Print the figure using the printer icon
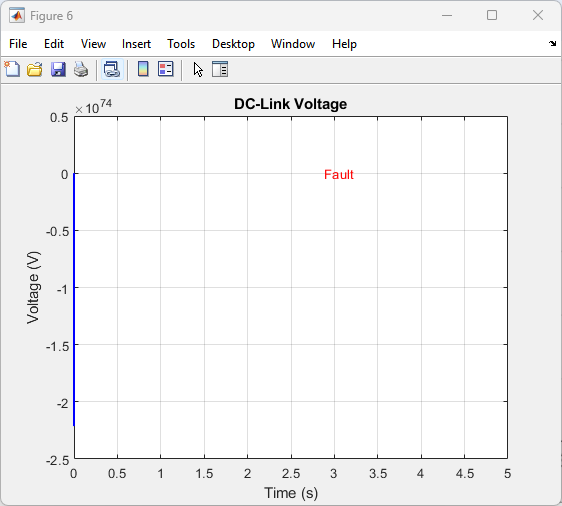This screenshot has width=562, height=506. click(x=81, y=69)
